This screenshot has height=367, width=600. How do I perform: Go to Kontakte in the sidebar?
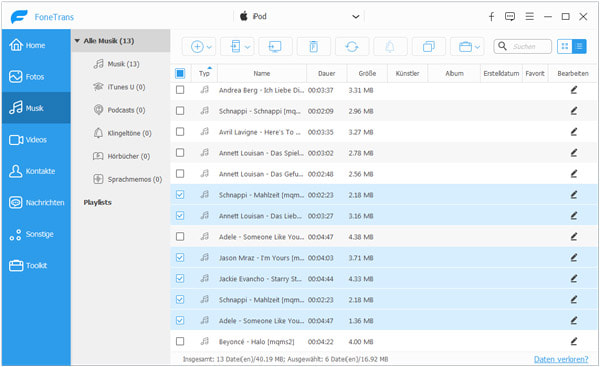pyautogui.click(x=36, y=171)
